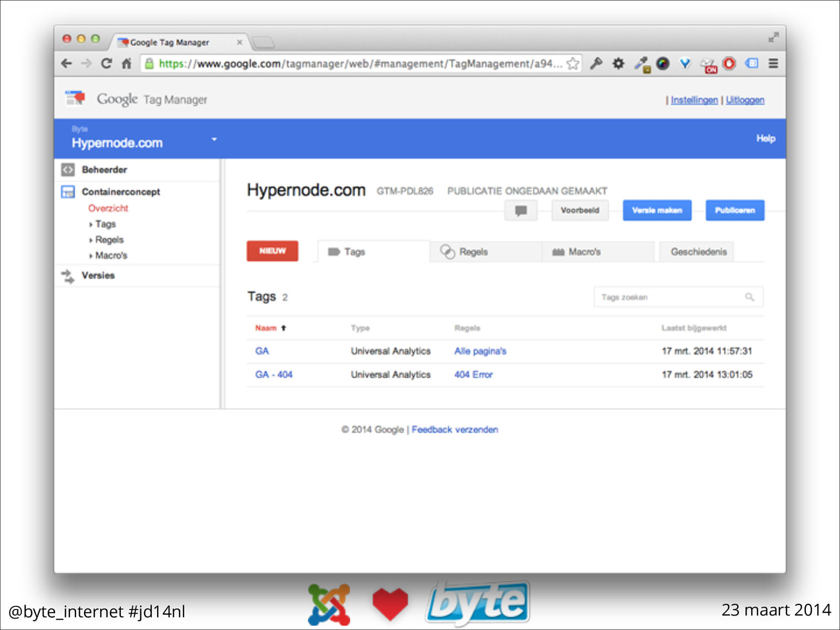Screen dimensions: 840x630
Task: Select Overzicht in the sidebar
Action: tap(108, 208)
